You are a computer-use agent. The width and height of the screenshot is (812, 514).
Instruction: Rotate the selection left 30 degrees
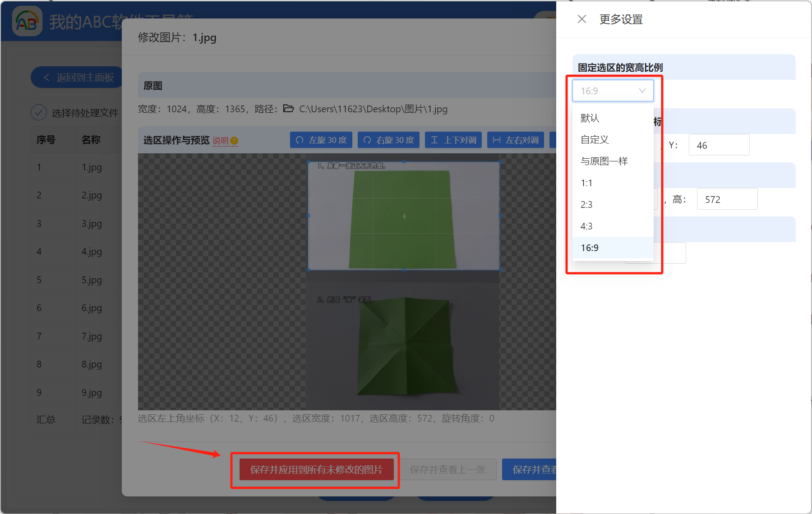[321, 140]
